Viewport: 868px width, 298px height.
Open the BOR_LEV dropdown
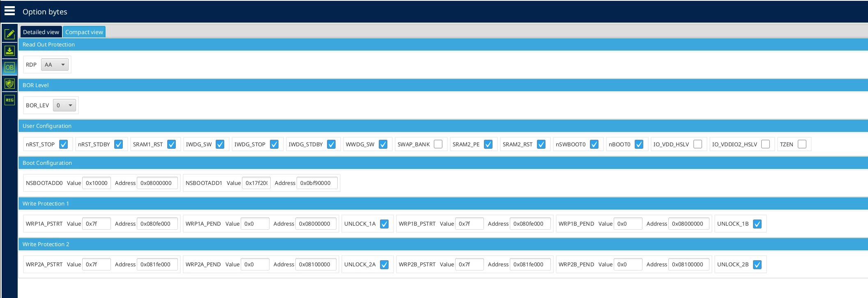[x=64, y=105]
